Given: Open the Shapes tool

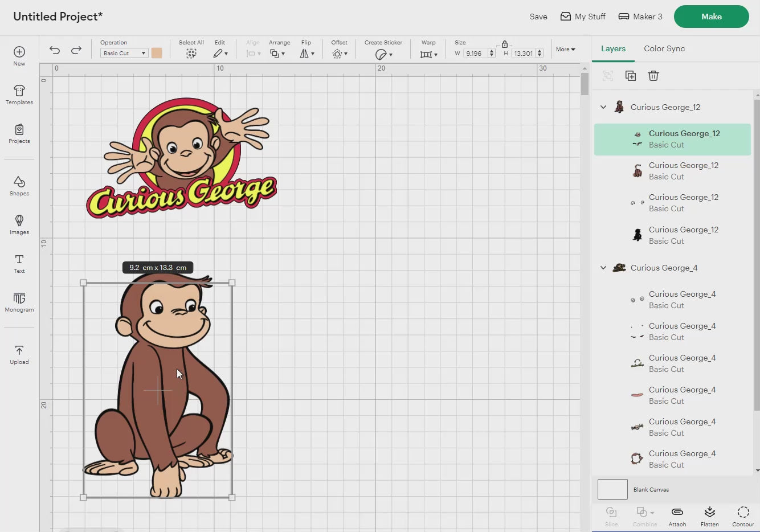Looking at the screenshot, I should click(19, 182).
